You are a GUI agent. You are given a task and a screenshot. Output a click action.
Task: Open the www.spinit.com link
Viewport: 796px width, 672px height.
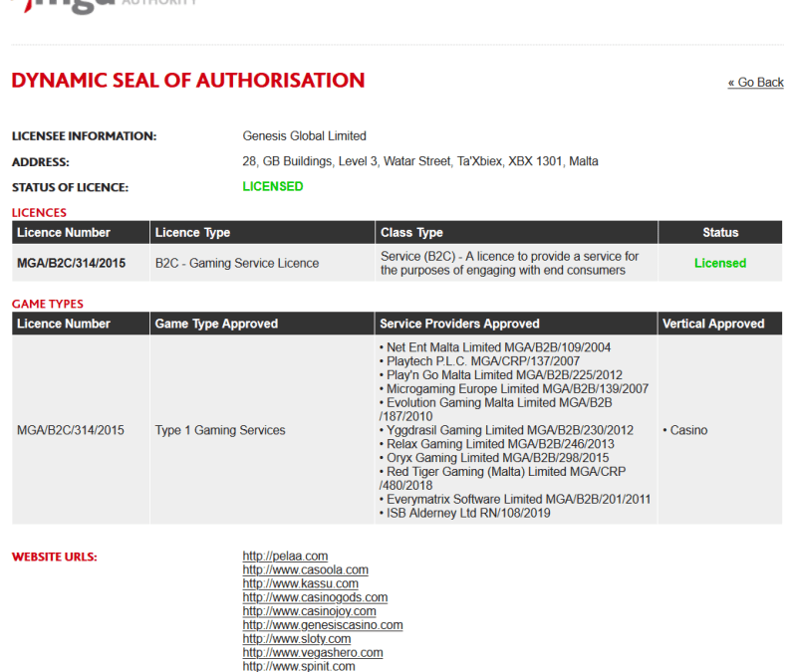tap(299, 666)
